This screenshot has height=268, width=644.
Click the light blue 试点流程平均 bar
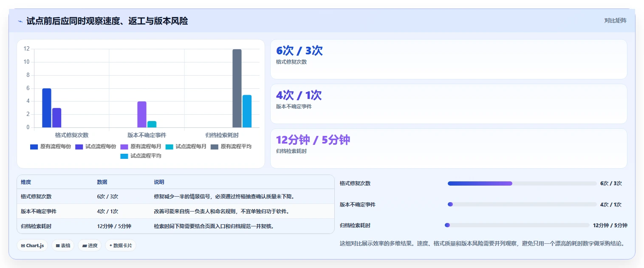(247, 111)
